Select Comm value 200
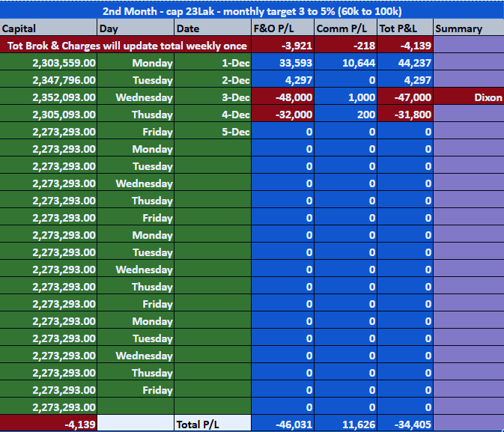The width and height of the screenshot is (504, 432). (x=345, y=114)
